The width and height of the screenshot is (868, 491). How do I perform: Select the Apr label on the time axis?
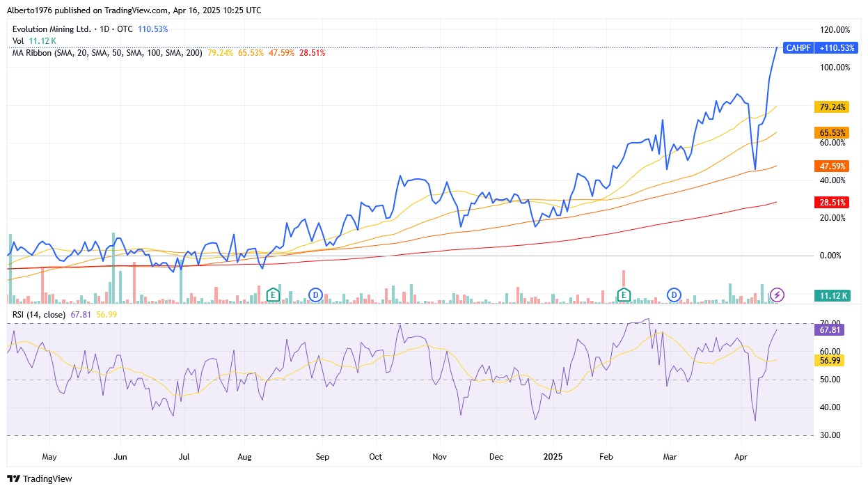coord(741,457)
